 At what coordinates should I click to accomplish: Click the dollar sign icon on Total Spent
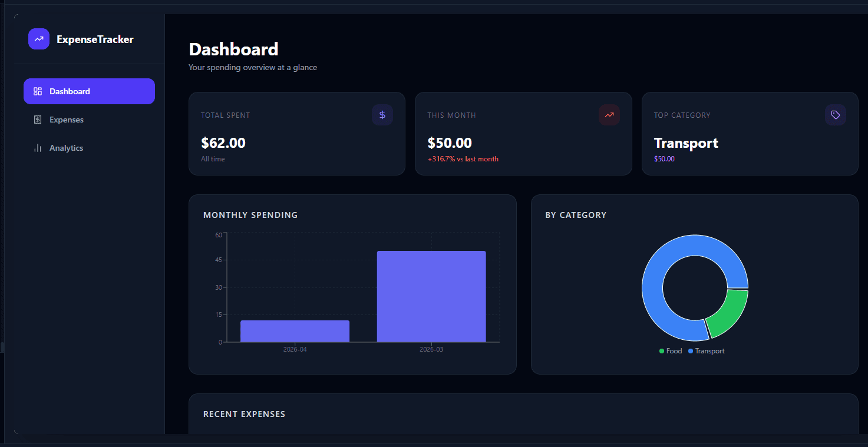click(382, 115)
